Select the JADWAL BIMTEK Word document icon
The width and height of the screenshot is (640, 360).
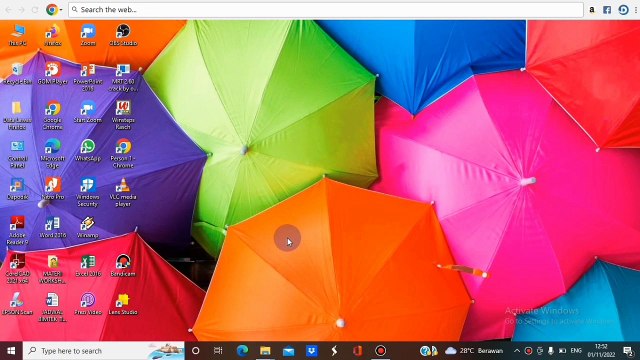[x=53, y=307]
